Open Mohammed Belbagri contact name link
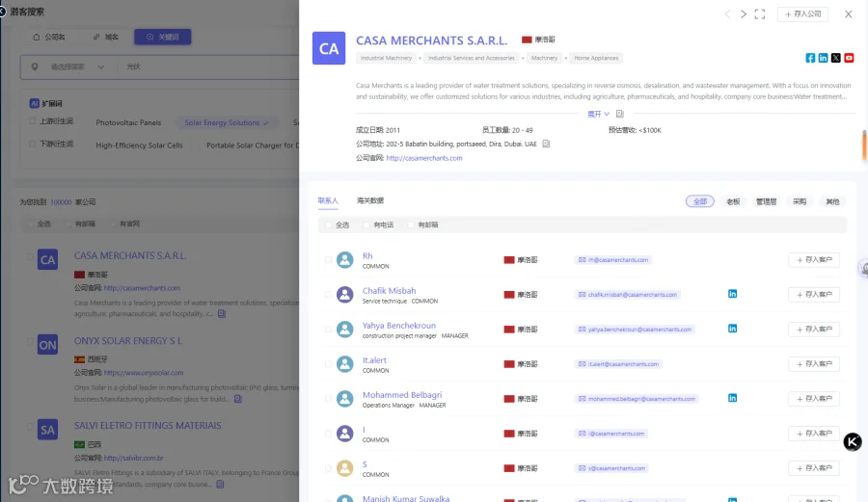Image resolution: width=868 pixels, height=502 pixels. click(x=402, y=395)
